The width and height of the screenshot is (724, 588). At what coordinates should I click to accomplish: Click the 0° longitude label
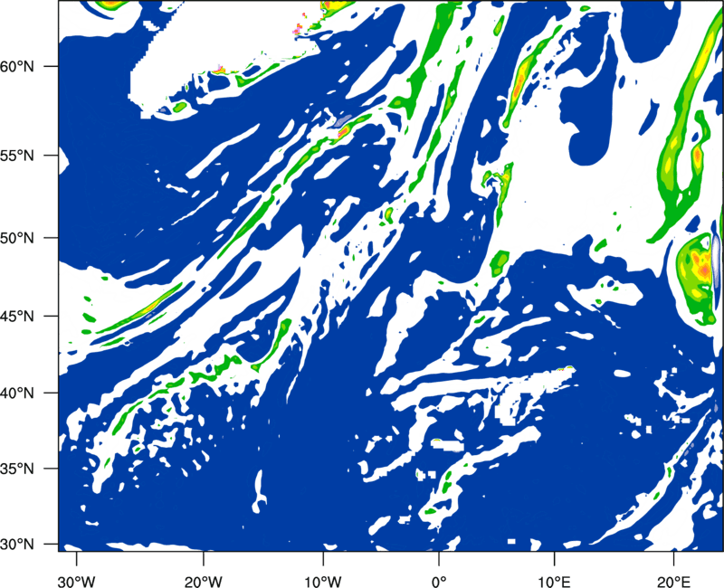point(439,581)
